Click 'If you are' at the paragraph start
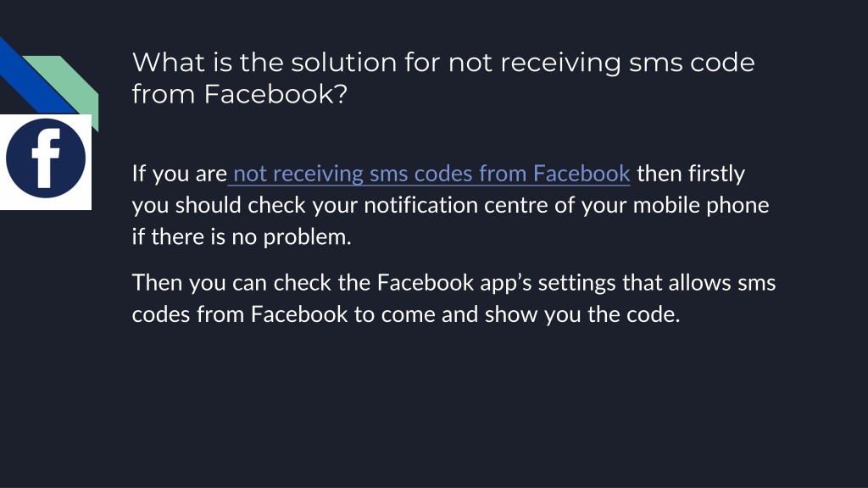868x488 pixels. coord(180,174)
